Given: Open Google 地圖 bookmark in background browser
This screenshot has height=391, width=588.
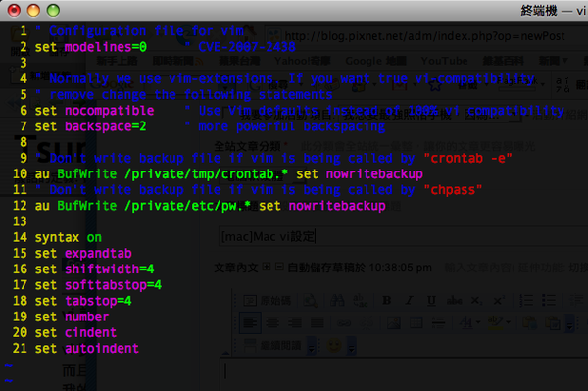Looking at the screenshot, I should click(375, 61).
